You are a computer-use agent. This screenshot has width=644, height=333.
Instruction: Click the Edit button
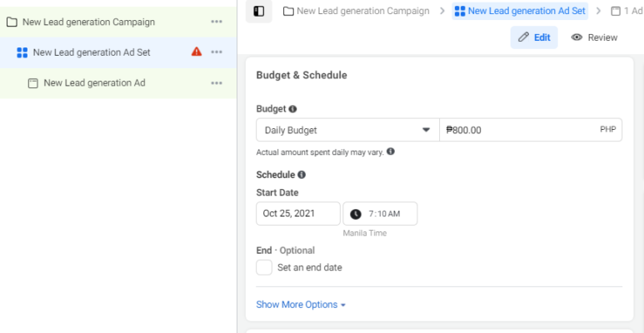(x=534, y=37)
